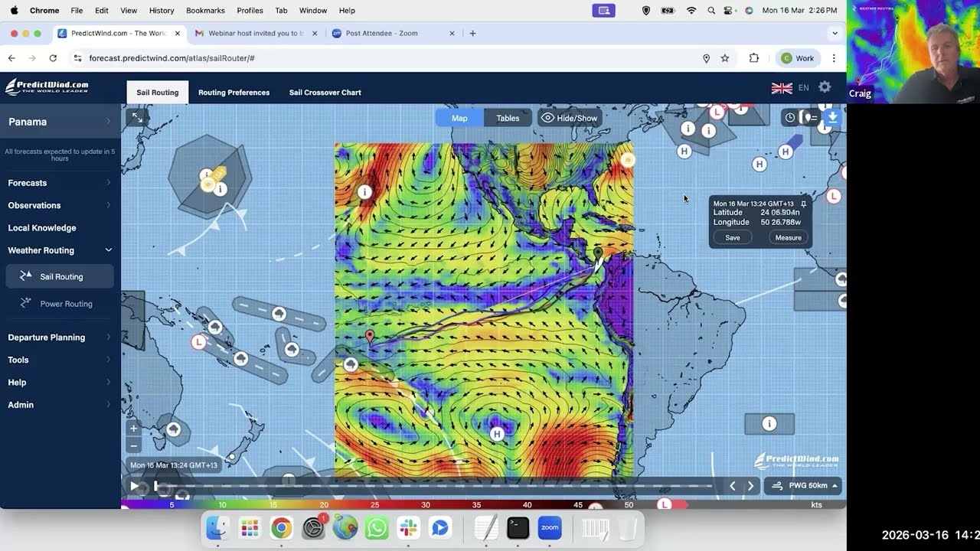
Task: Click the H marker in southern wind overlay
Action: click(x=497, y=434)
